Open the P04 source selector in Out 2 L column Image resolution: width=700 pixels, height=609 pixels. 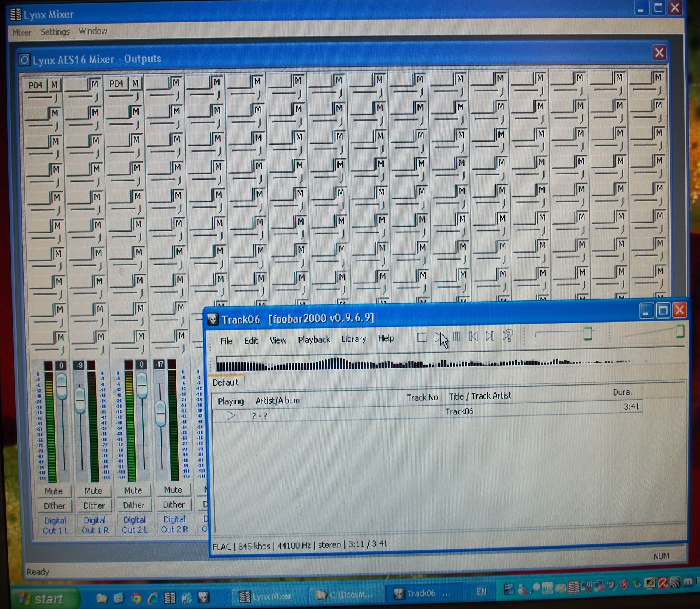click(x=116, y=84)
